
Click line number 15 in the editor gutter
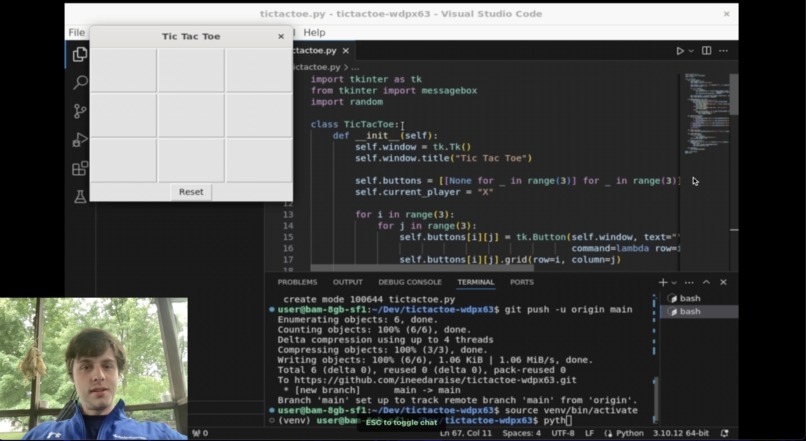tap(288, 237)
